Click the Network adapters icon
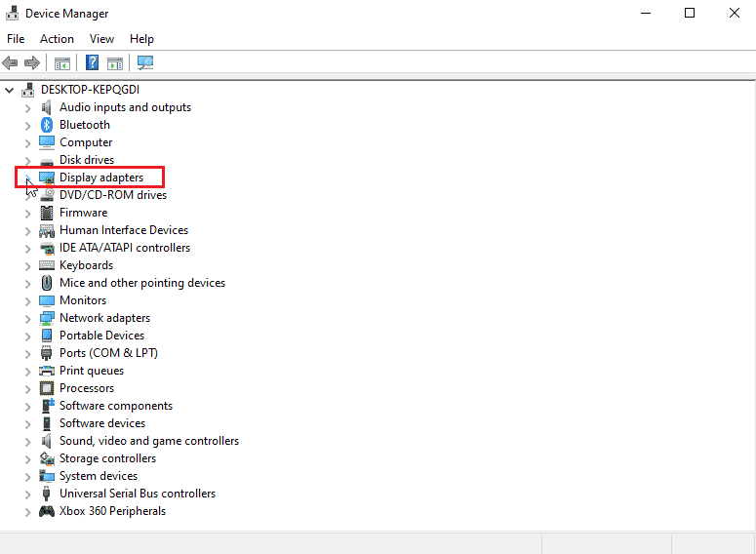 click(47, 318)
